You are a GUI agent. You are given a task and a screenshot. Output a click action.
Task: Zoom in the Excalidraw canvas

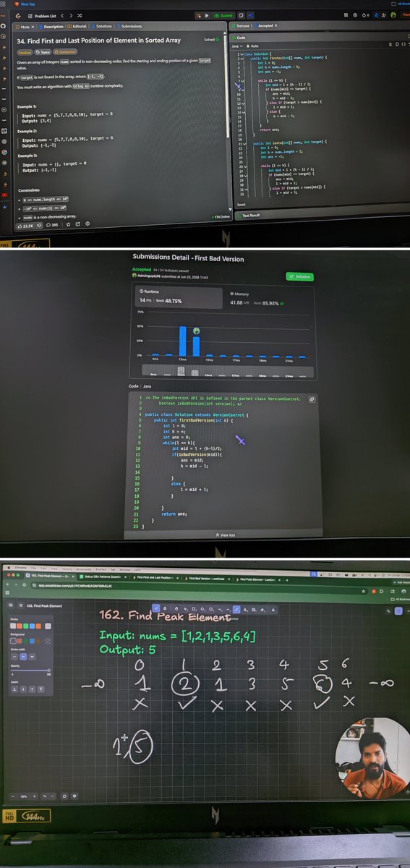(35, 796)
